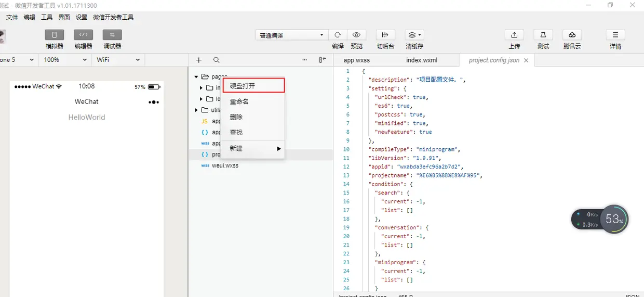This screenshot has width=644, height=297.
Task: Click the "libVersion": "1.9.91" line
Action: coord(405,158)
